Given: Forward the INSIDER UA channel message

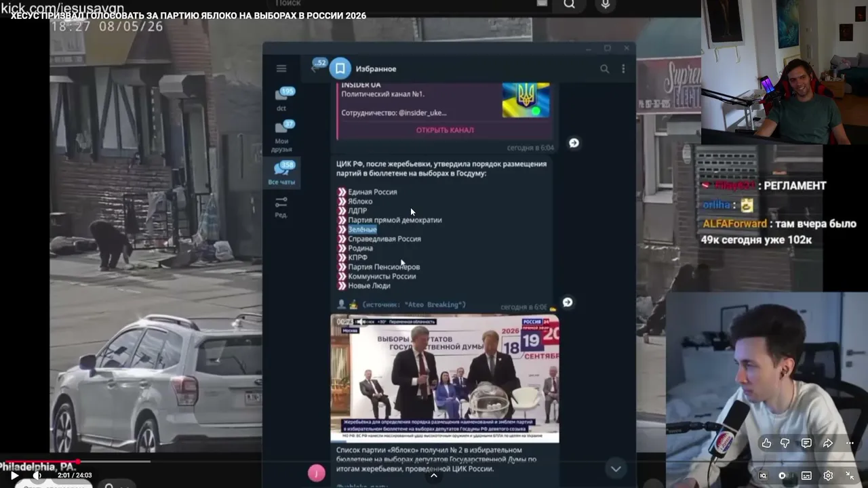Looking at the screenshot, I should point(574,143).
